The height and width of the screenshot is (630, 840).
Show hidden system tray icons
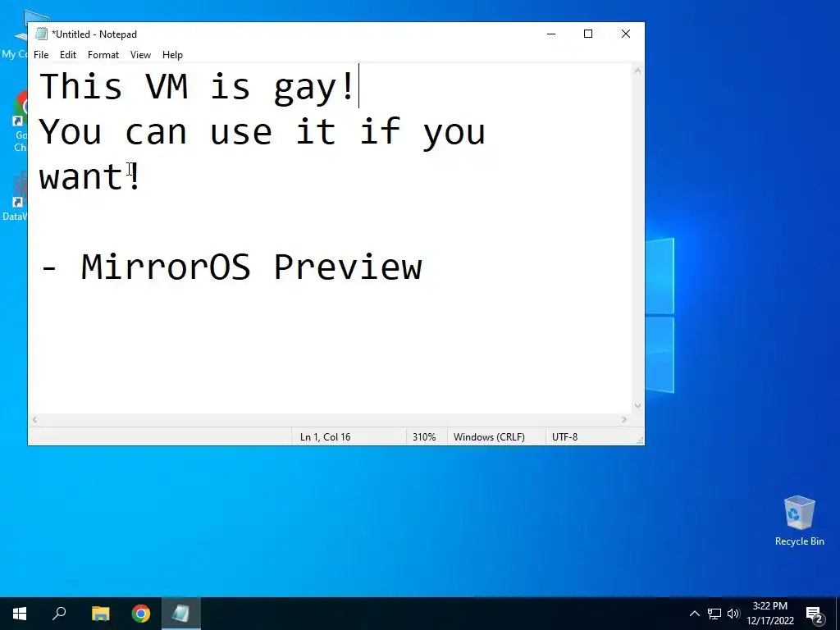tap(694, 614)
